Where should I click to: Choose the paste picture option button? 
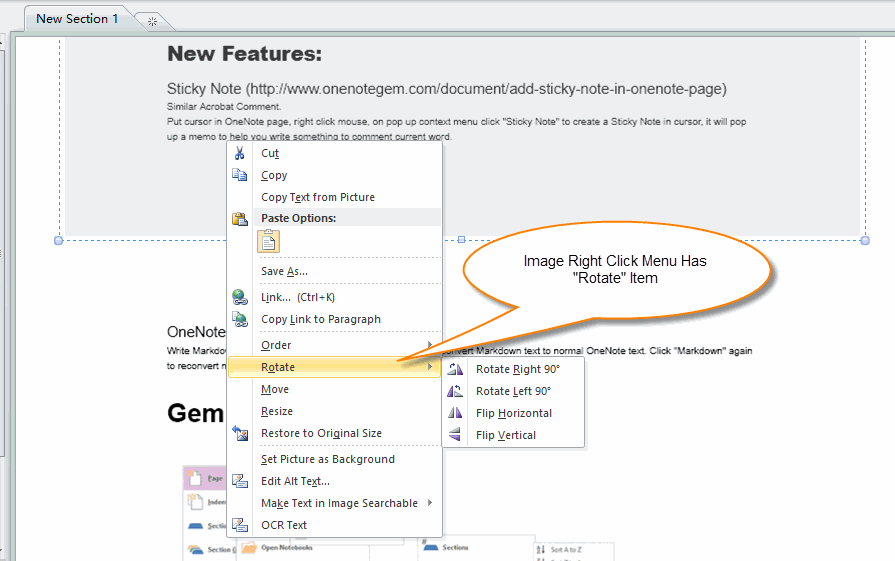tap(269, 241)
